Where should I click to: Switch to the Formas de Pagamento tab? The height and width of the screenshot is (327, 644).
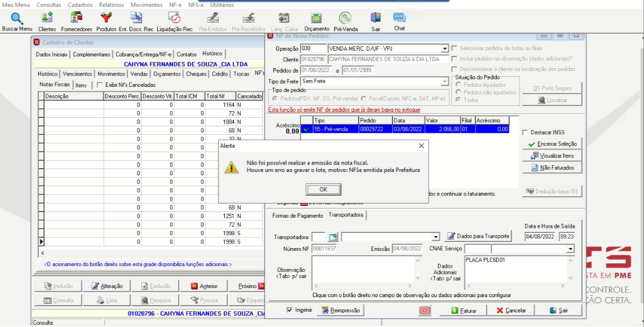pos(297,216)
